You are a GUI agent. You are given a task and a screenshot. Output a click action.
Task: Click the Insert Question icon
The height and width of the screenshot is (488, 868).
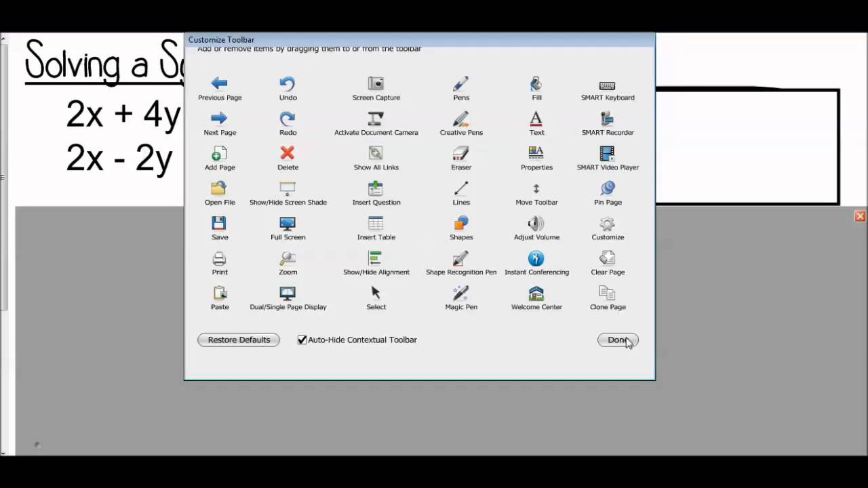click(x=376, y=188)
